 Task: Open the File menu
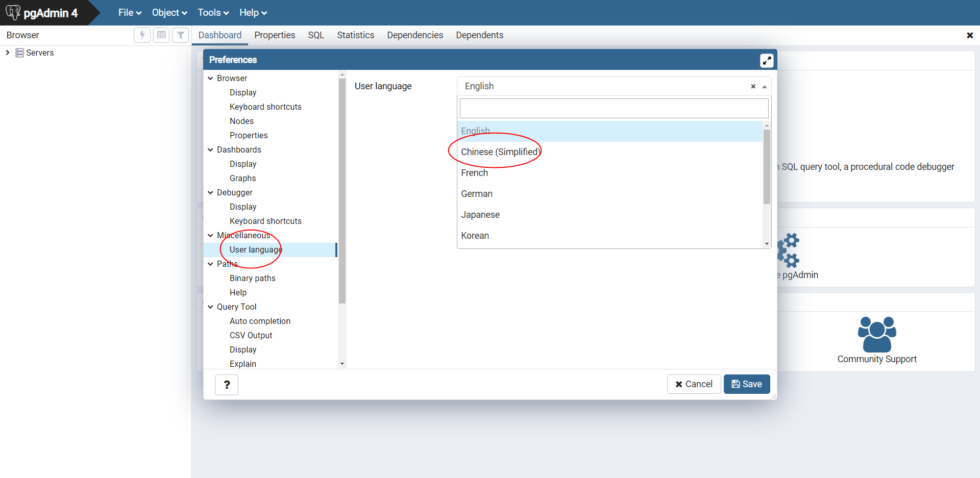[130, 13]
